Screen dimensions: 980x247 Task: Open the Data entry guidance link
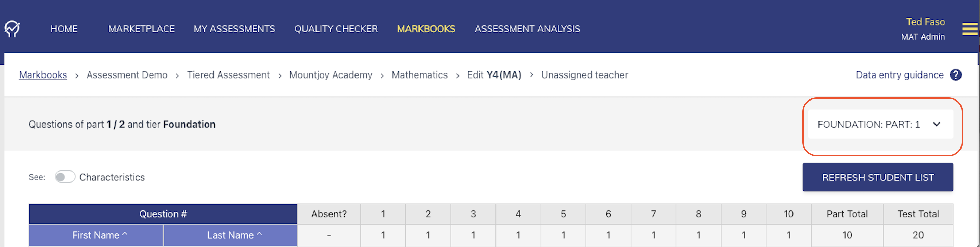pos(899,75)
